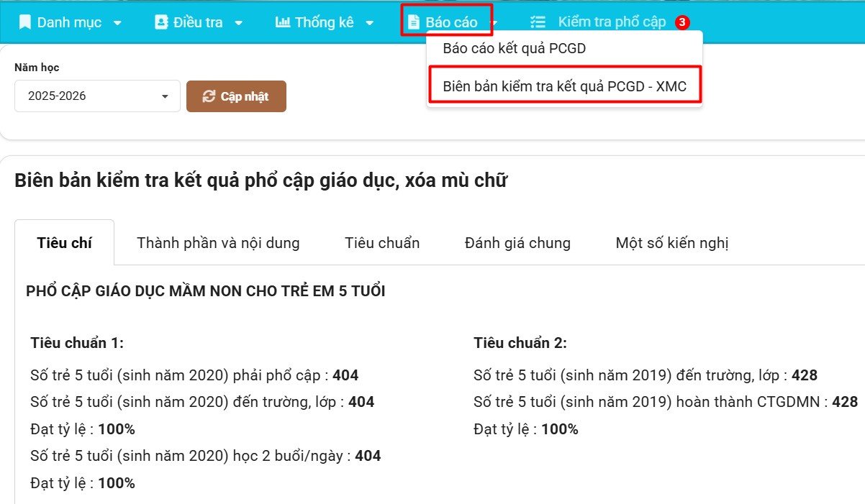Switch to the Tiêu chí tab

64,243
